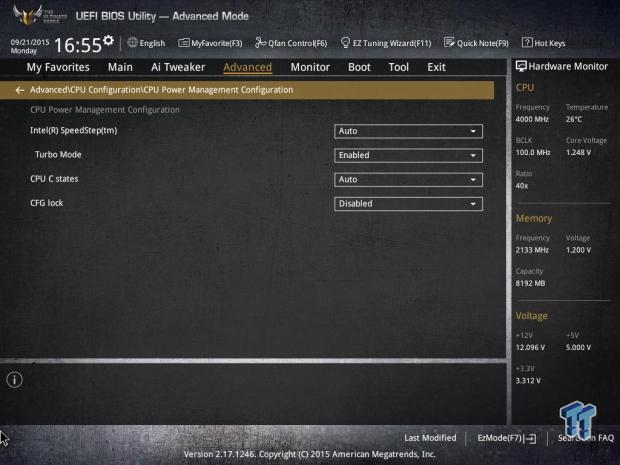Switch to EzMode(F7)
Viewport: 620px width, 465px height.
[x=506, y=438]
